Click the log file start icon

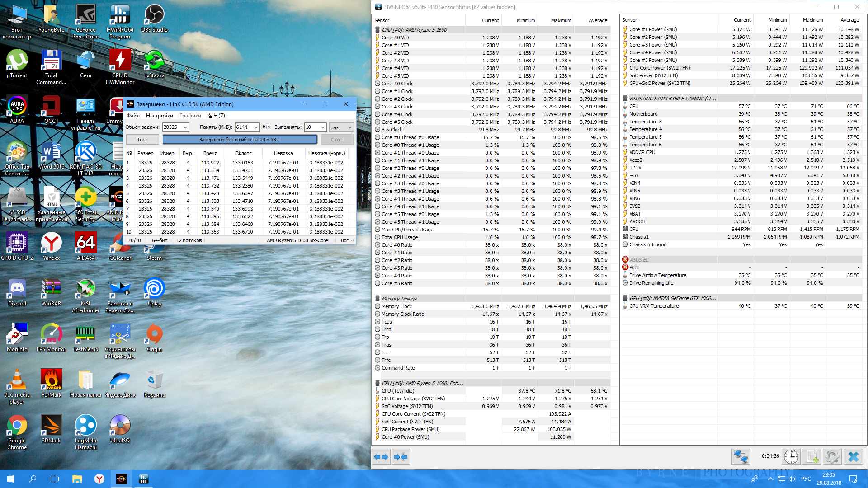coord(812,457)
